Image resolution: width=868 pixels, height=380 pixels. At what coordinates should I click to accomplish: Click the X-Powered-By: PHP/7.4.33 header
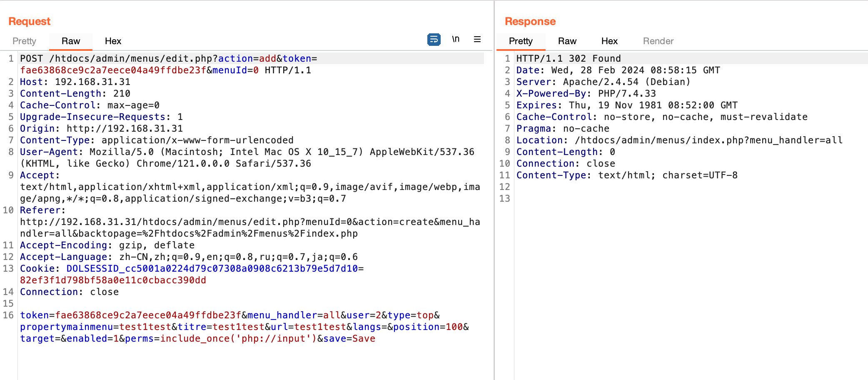click(586, 93)
